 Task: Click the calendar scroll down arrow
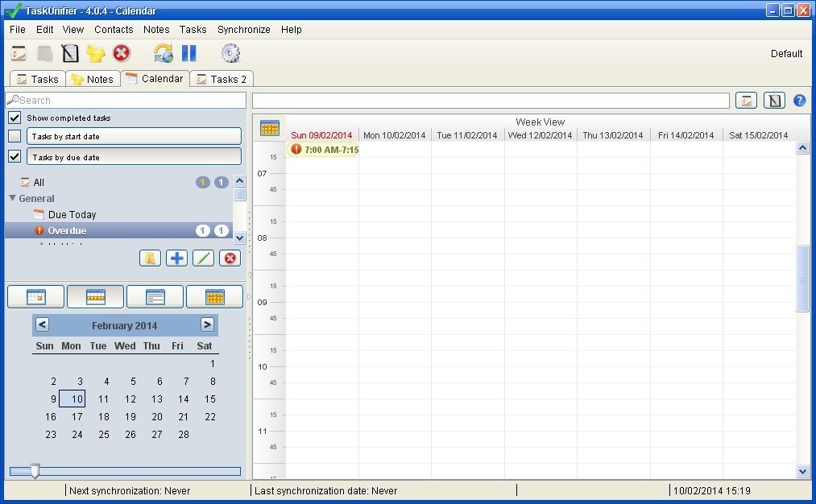802,472
